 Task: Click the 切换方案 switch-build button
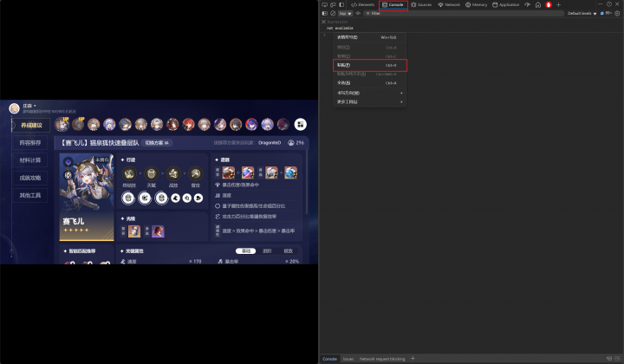(156, 142)
